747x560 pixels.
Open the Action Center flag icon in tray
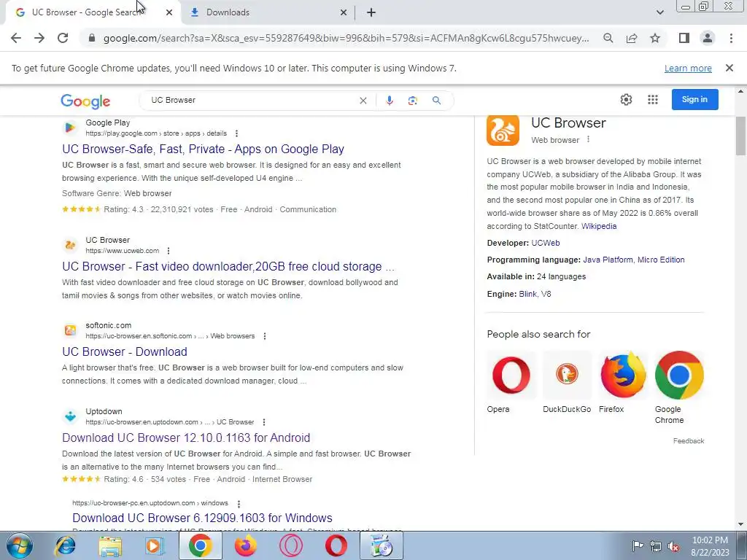pyautogui.click(x=638, y=546)
